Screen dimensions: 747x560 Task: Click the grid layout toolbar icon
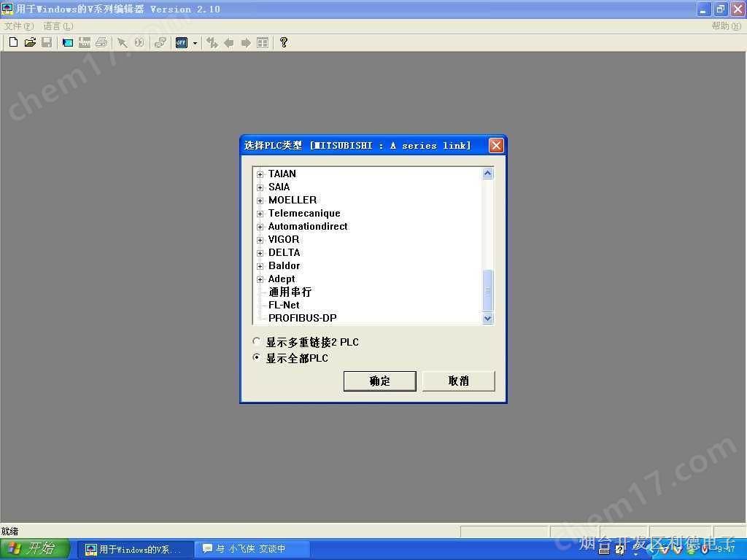click(x=263, y=43)
